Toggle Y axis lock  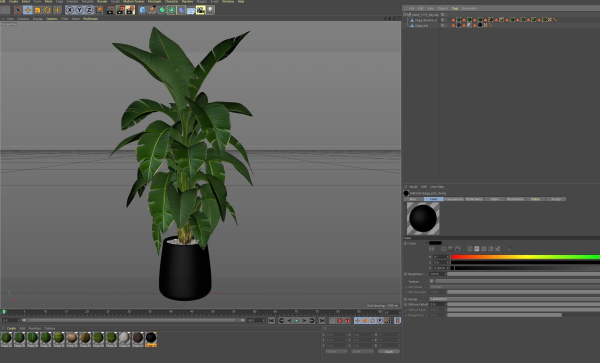tap(79, 10)
